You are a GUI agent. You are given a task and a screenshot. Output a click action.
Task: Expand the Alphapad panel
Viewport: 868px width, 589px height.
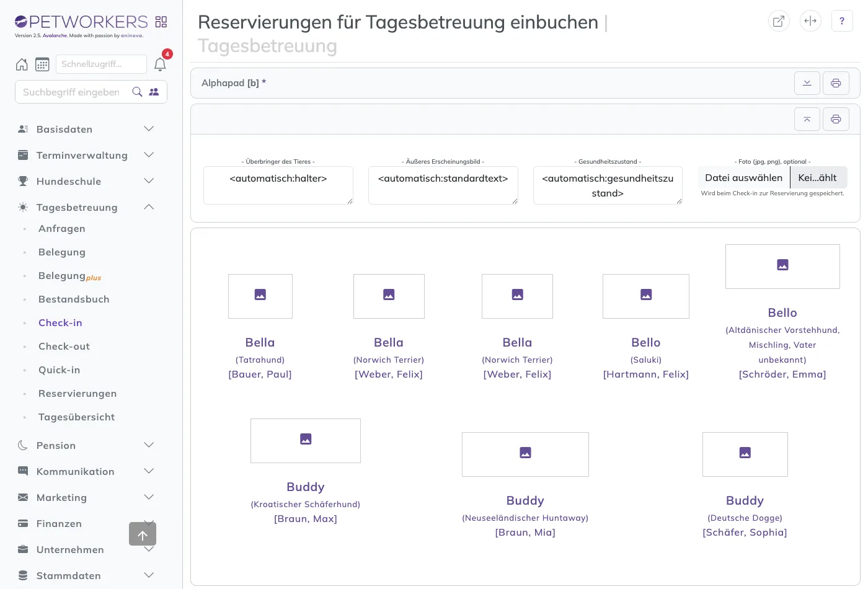click(x=807, y=83)
